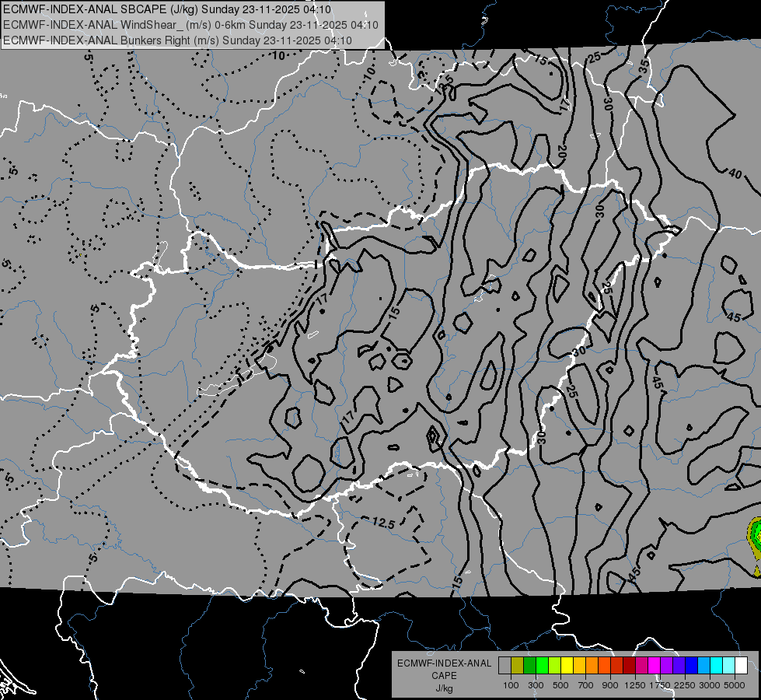Image resolution: width=761 pixels, height=700 pixels.
Task: Click the legend value 100
Action: click(511, 685)
